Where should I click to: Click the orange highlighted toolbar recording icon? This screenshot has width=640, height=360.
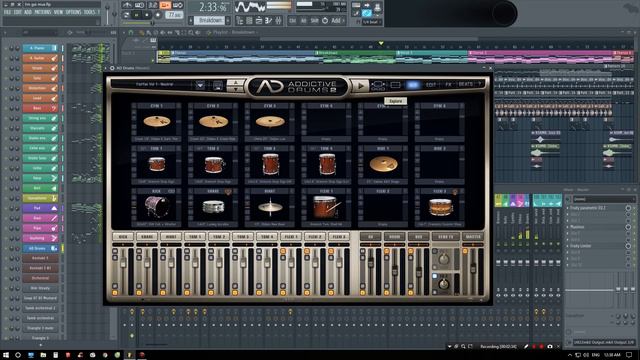point(165,5)
